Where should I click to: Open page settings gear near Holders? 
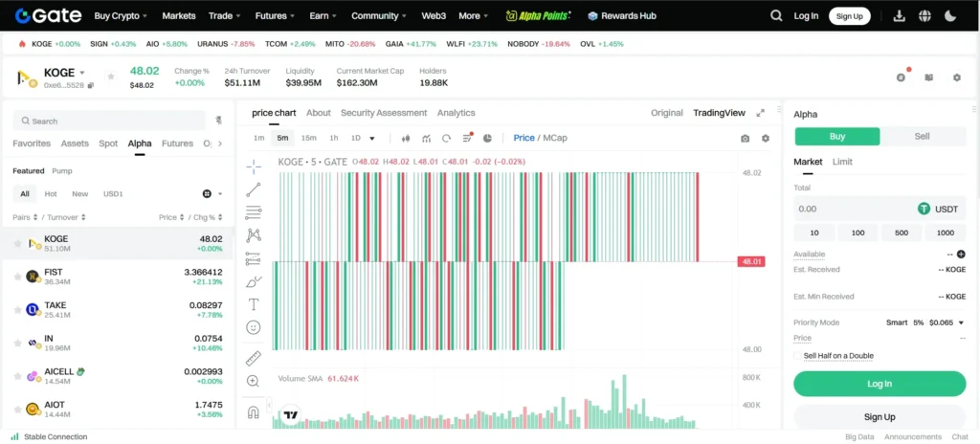point(957,78)
